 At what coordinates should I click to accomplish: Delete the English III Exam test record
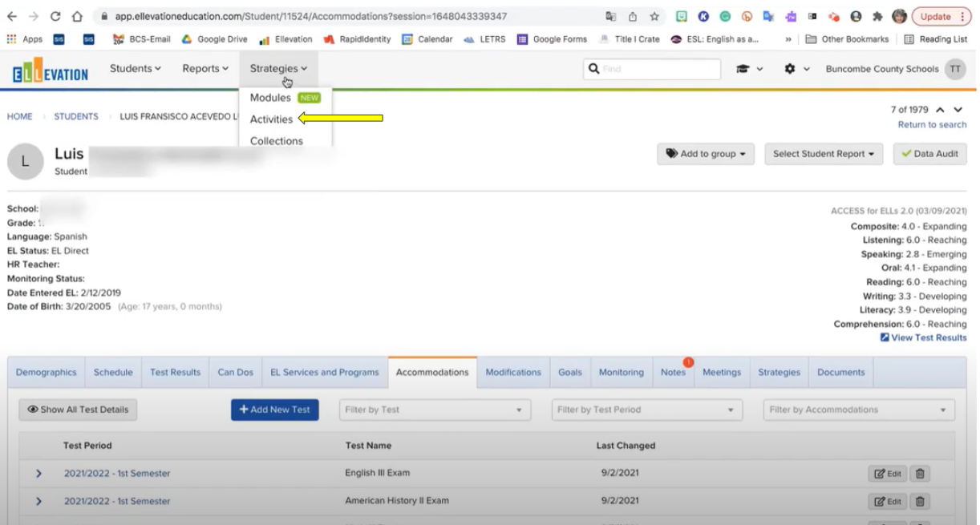click(x=919, y=473)
